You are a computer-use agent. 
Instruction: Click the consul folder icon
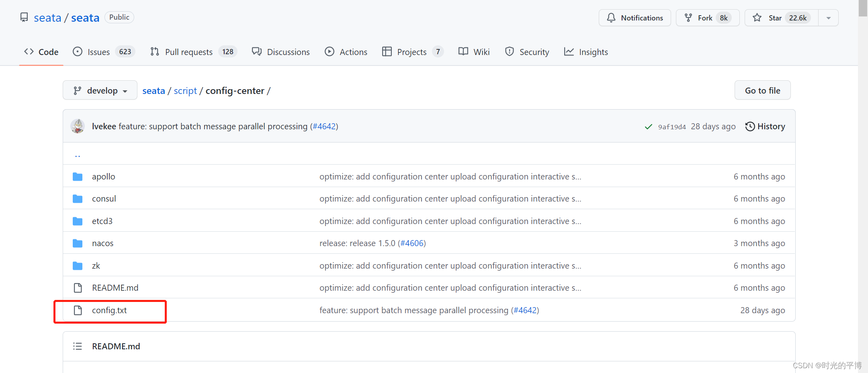[78, 199]
